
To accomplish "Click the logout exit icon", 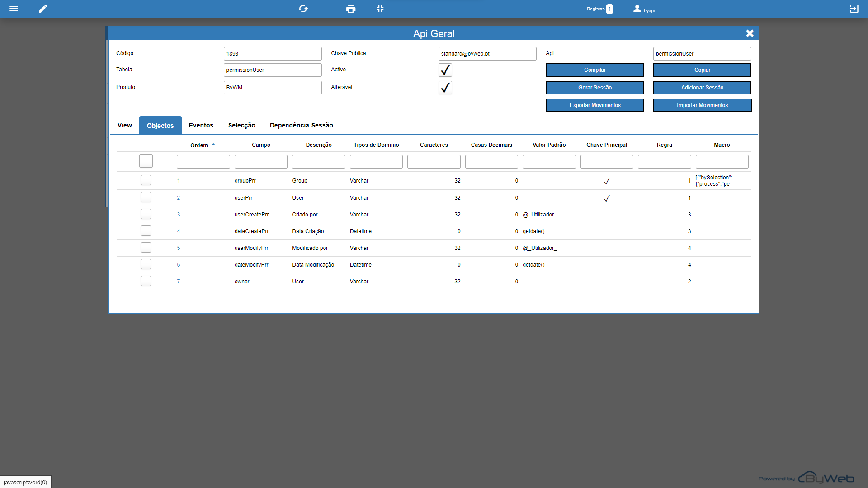I will click(x=854, y=9).
